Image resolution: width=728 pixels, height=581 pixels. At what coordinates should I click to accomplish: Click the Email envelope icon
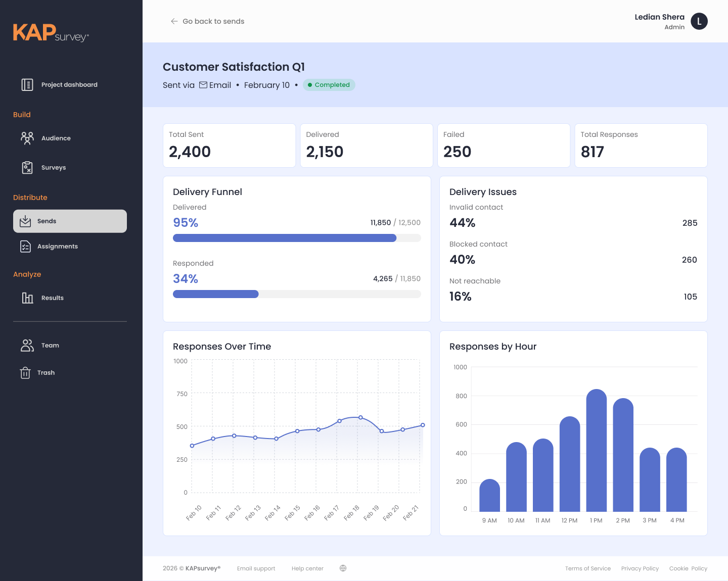coord(203,85)
